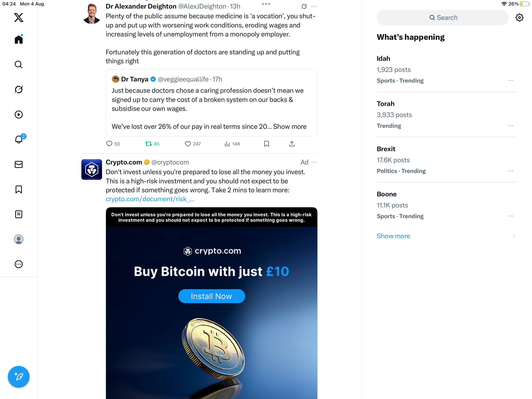Click the compose post floating button
Viewport: 532px width, 399px height.
pos(18,377)
